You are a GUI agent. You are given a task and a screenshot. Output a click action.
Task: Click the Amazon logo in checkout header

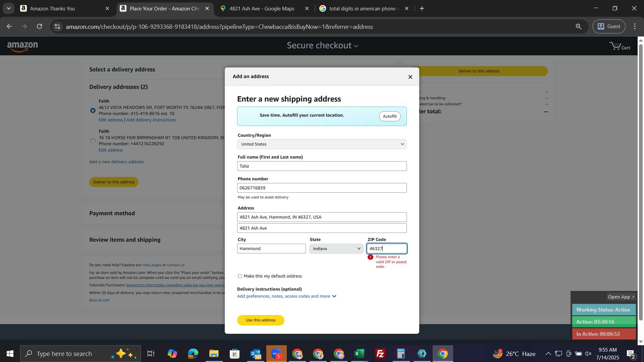pyautogui.click(x=22, y=47)
